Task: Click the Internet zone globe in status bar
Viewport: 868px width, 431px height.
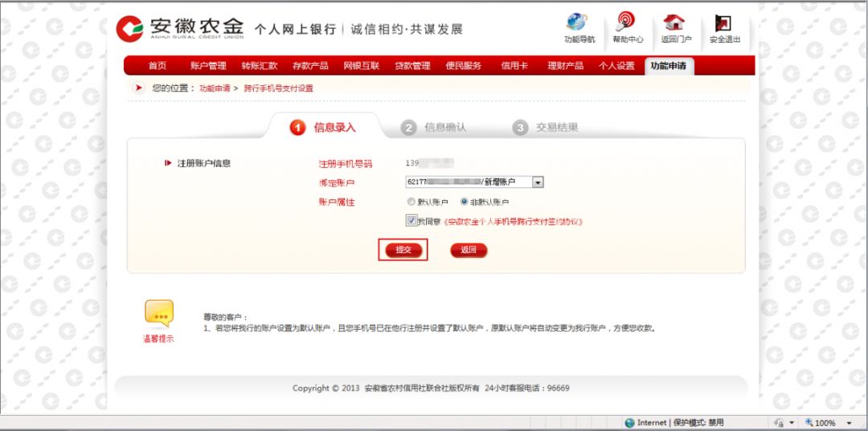Action: pyautogui.click(x=629, y=423)
